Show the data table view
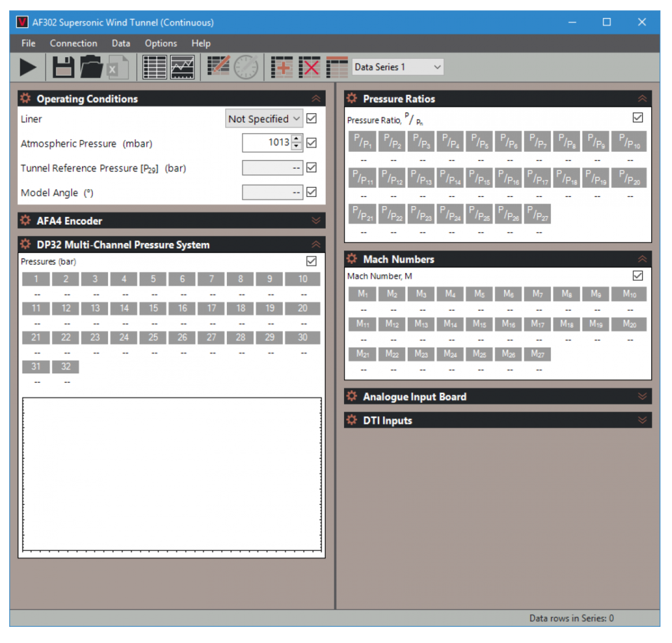Image resolution: width=672 pixels, height=643 pixels. pos(155,68)
